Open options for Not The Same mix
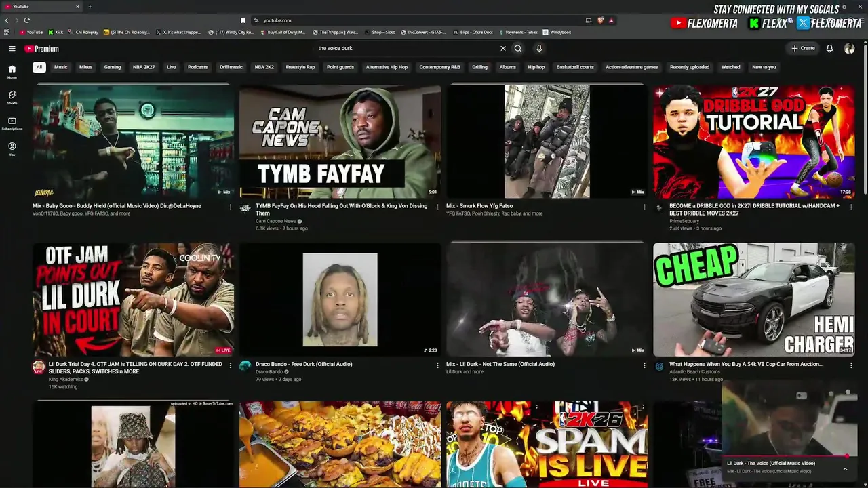The height and width of the screenshot is (488, 868). point(644,365)
